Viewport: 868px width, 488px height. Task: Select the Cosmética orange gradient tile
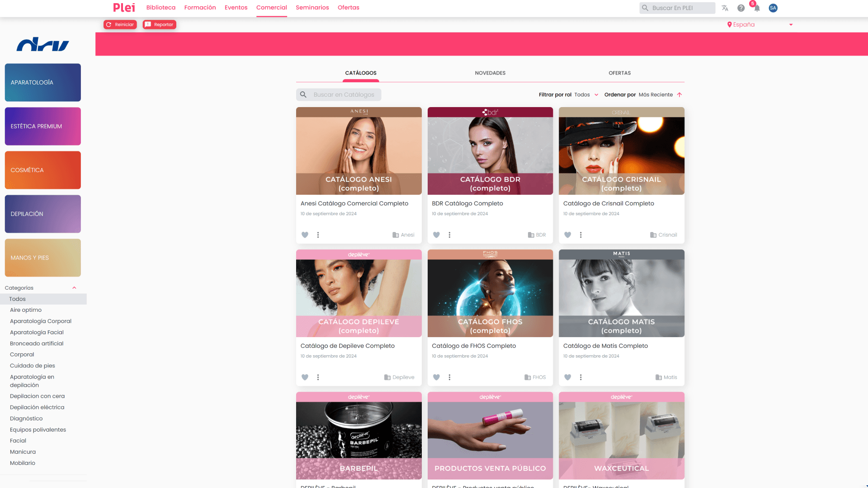[43, 170]
